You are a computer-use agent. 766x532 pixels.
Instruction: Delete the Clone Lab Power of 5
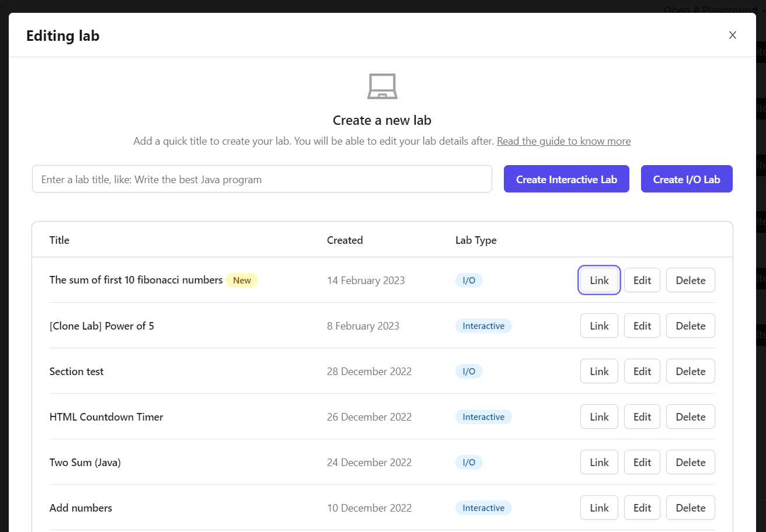point(690,326)
